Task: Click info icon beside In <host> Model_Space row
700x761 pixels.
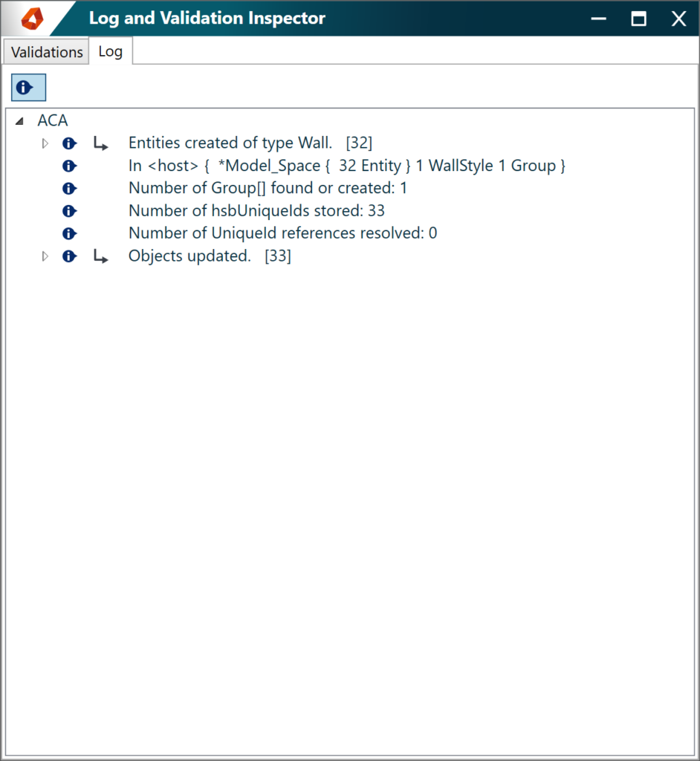Action: (69, 166)
